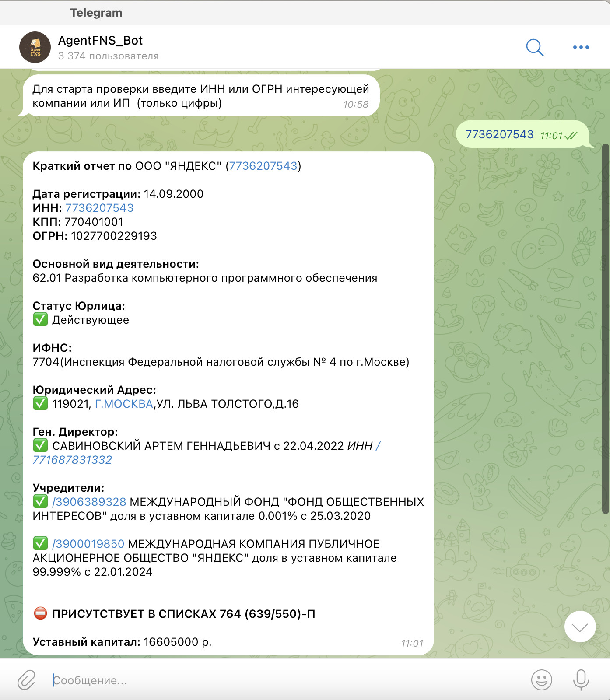Open founder link /3900019850
The height and width of the screenshot is (700, 610).
tap(88, 544)
